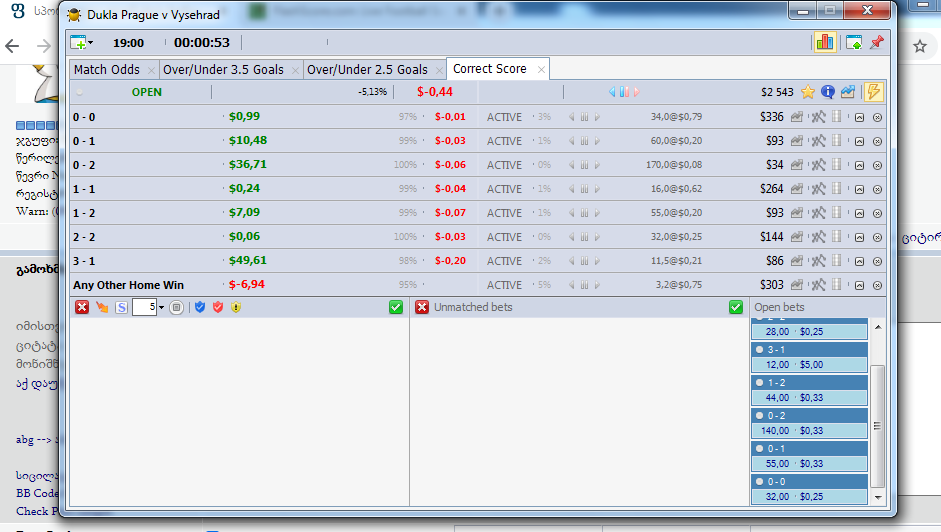This screenshot has width=941, height=532.
Task: Open the stake dropdown arrow next to 5
Action: [x=161, y=308]
